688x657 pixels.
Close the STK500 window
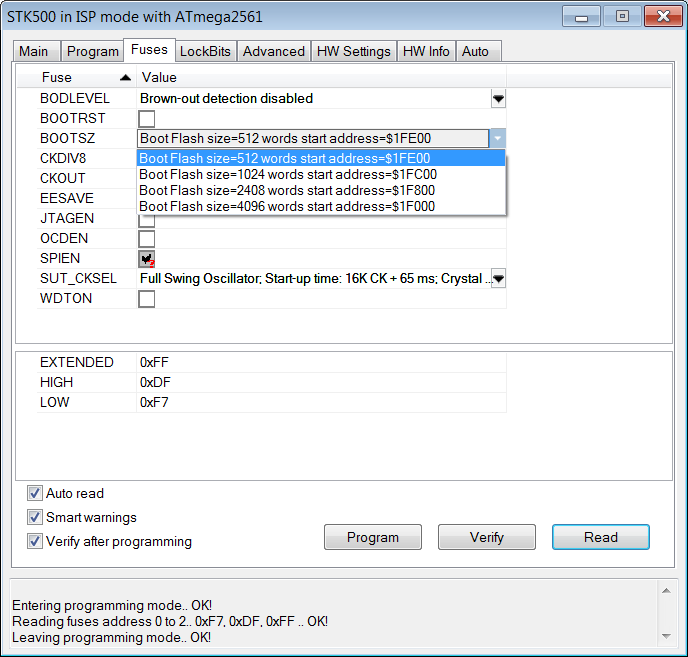(663, 17)
